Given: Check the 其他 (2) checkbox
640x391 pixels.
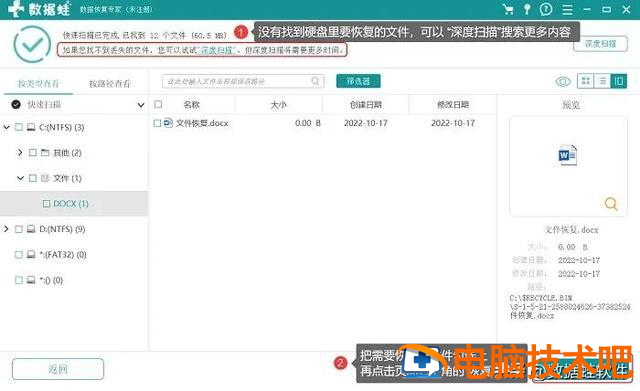Looking at the screenshot, I should (33, 153).
